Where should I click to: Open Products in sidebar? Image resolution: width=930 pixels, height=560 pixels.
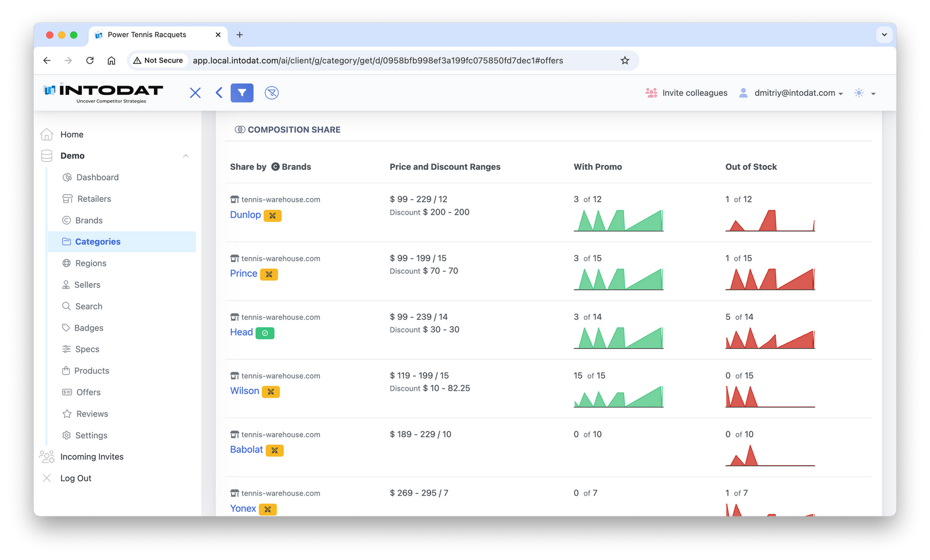tap(92, 371)
